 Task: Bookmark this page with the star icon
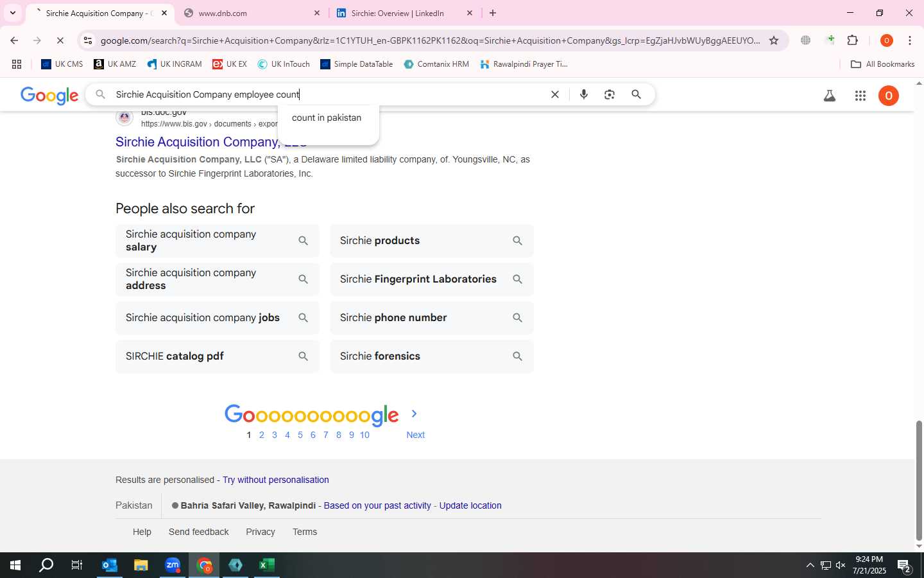[774, 40]
